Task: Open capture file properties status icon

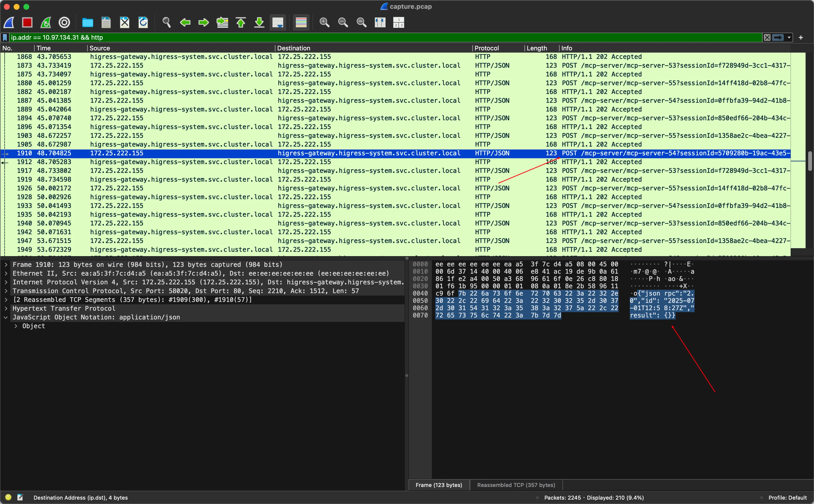Action: coord(20,497)
